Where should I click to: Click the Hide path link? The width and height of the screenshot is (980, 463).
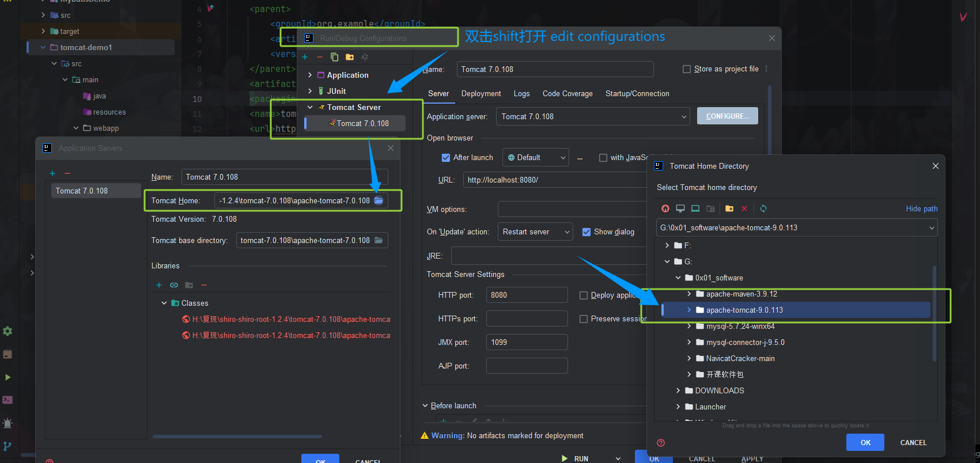(x=921, y=208)
